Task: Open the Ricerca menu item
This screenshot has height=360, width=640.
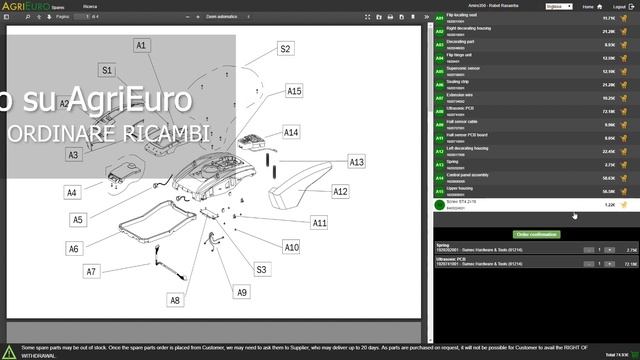Action: click(90, 7)
